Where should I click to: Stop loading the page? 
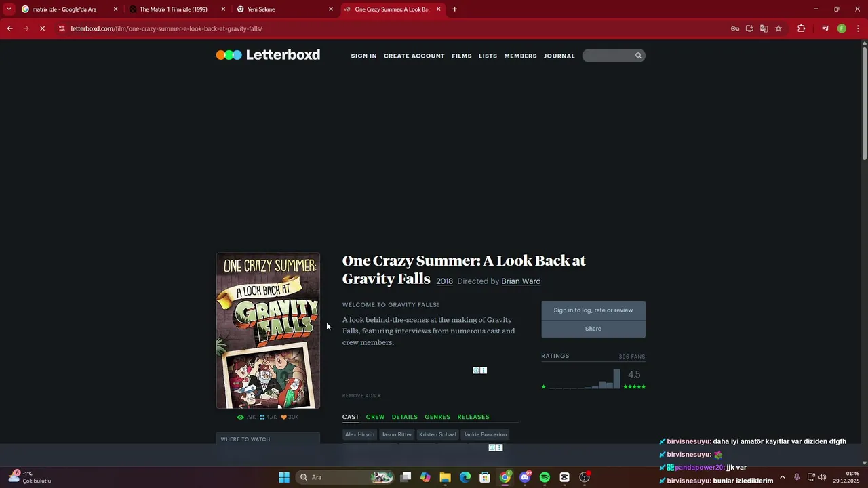42,28
